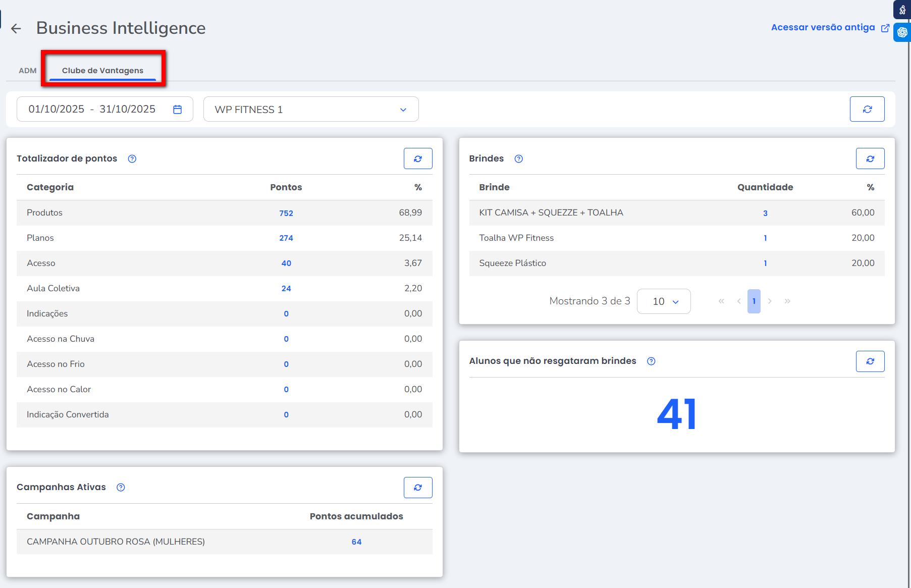Viewport: 911px width, 588px height.
Task: Refresh the Totalizador de pontos panel
Action: 417,158
